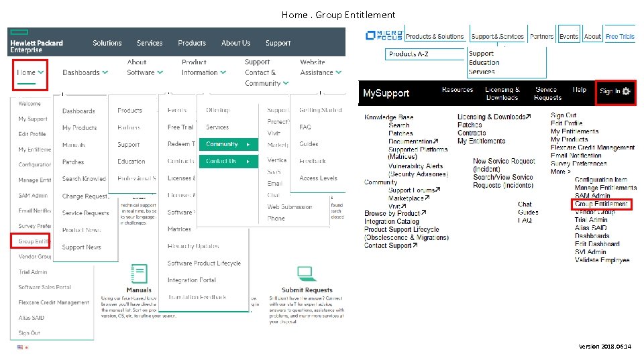Open Support in HPE top bar
Image resolution: width=644 pixels, height=362 pixels.
pyautogui.click(x=278, y=43)
